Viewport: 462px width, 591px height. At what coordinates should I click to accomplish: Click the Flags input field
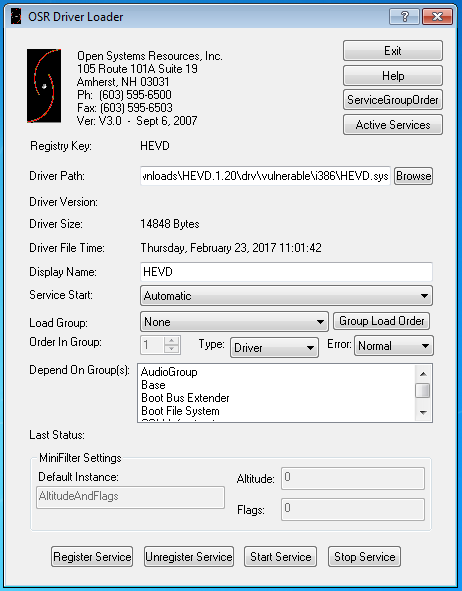tap(353, 509)
